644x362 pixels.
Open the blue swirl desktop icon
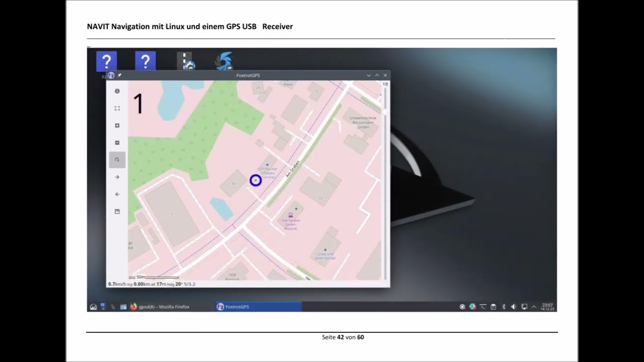tap(224, 61)
